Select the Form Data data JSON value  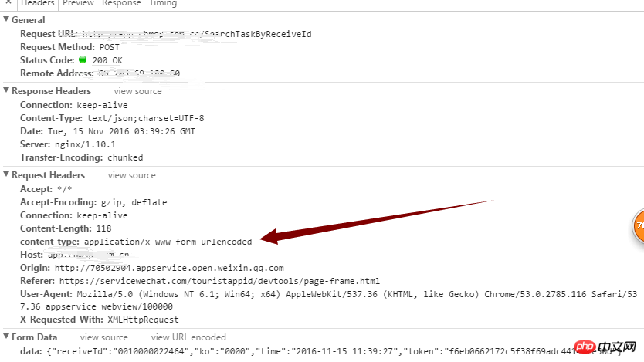334,351
